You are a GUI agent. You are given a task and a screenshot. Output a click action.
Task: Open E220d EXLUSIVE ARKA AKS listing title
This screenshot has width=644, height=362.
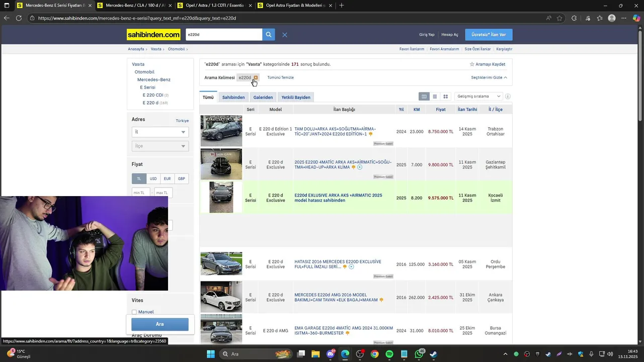[338, 198]
